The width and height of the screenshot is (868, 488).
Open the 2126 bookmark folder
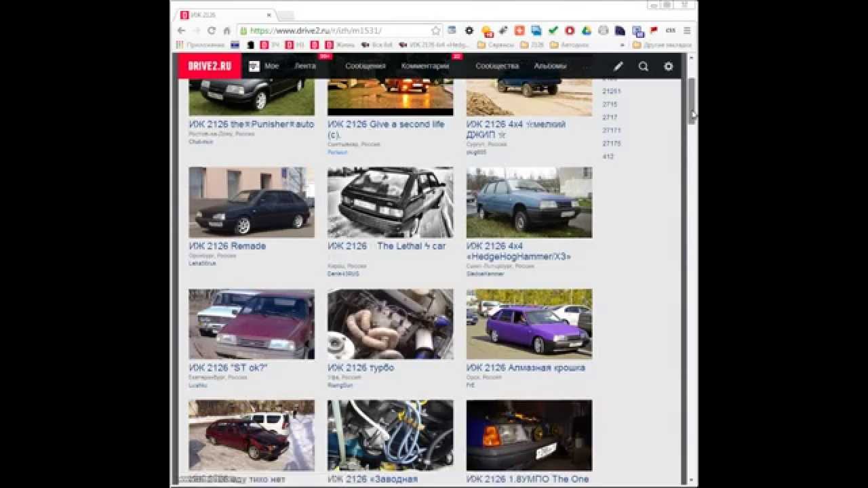click(532, 45)
